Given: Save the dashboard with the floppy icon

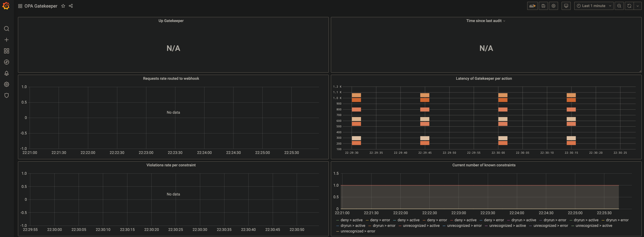Looking at the screenshot, I should click(x=543, y=6).
